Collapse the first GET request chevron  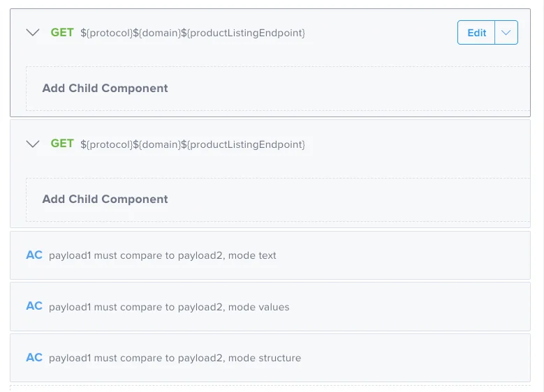tap(32, 33)
